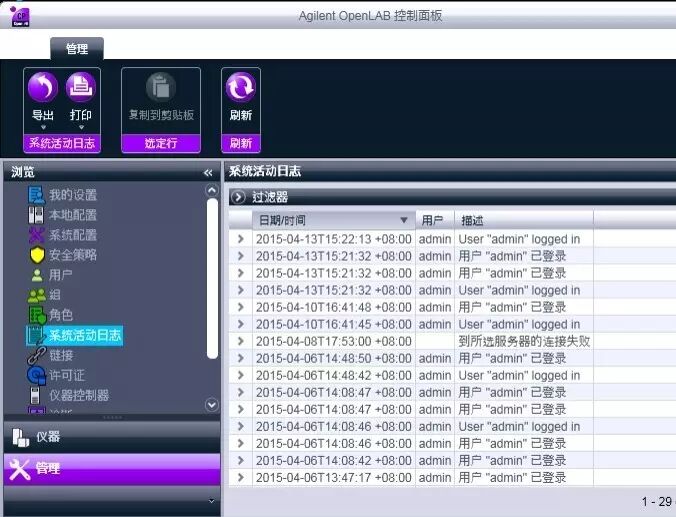Viewport: 676px width, 517px height.
Task: Select the Management (管理) ribbon tab
Action: pyautogui.click(x=77, y=49)
